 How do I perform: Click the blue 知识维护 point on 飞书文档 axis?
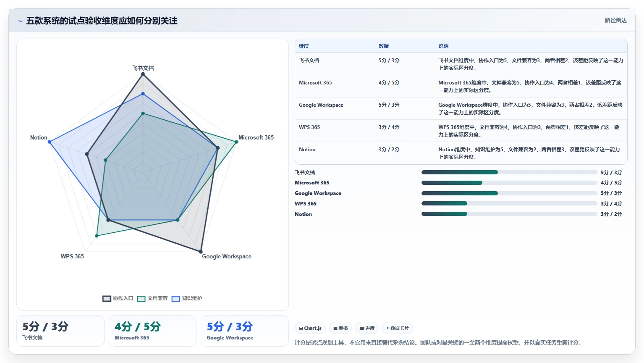pyautogui.click(x=143, y=94)
